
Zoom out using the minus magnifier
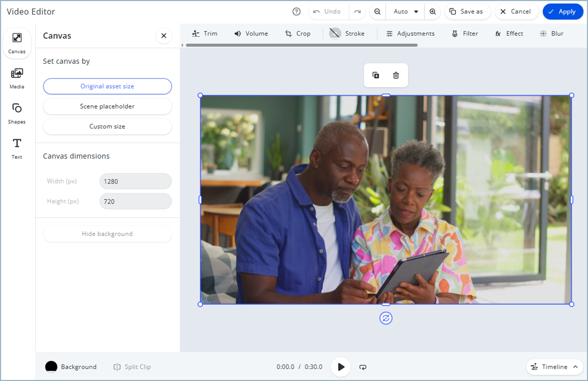coord(377,12)
